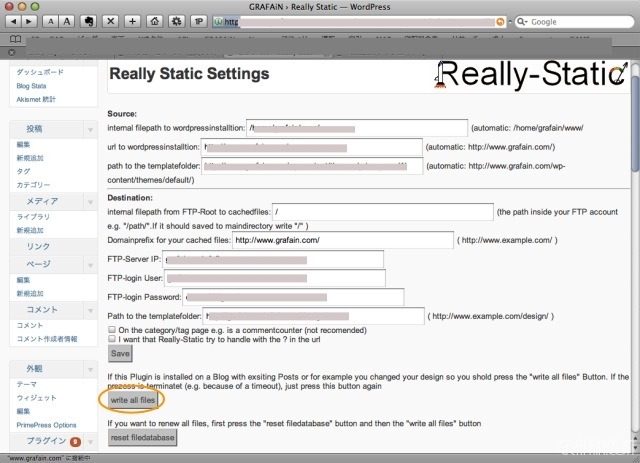This screenshot has width=640, height=463.
Task: Open the 外観 menu heading
Action: (34, 369)
